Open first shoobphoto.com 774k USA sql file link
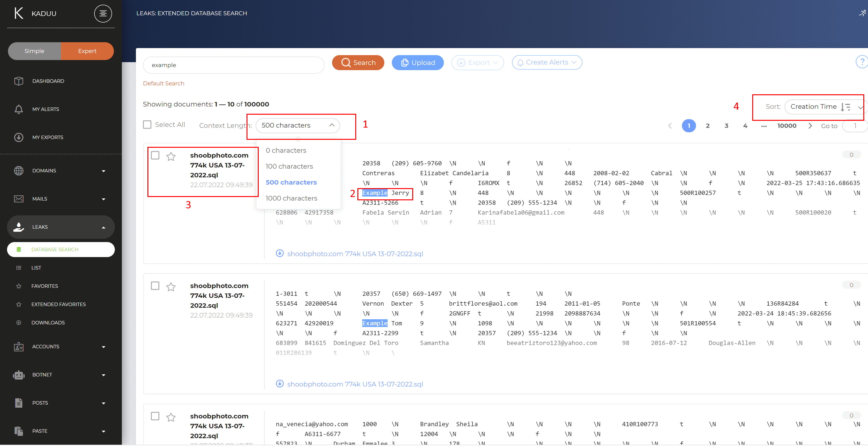Viewport: 868px width, 448px height. 355,254
